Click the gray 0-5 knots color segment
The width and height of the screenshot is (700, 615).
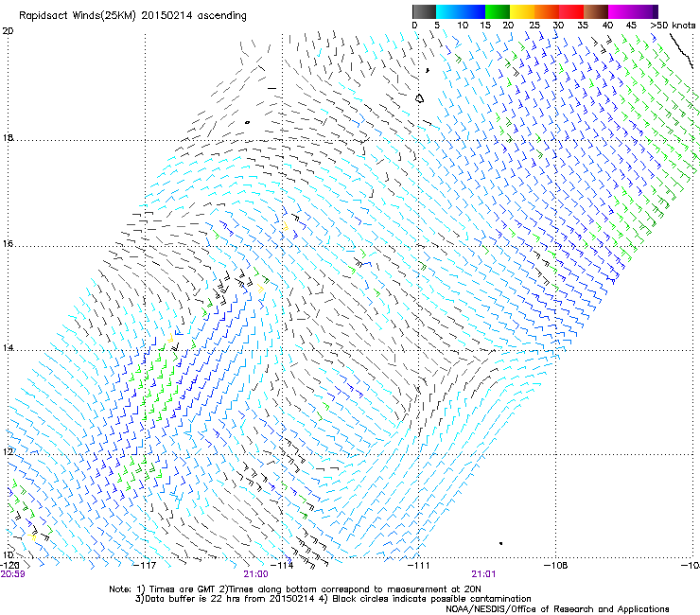424,11
